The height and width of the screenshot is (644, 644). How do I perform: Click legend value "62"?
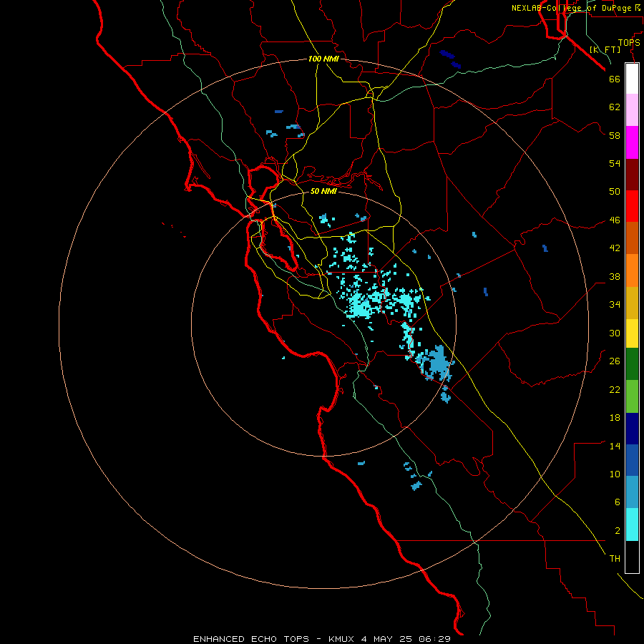[x=615, y=107]
